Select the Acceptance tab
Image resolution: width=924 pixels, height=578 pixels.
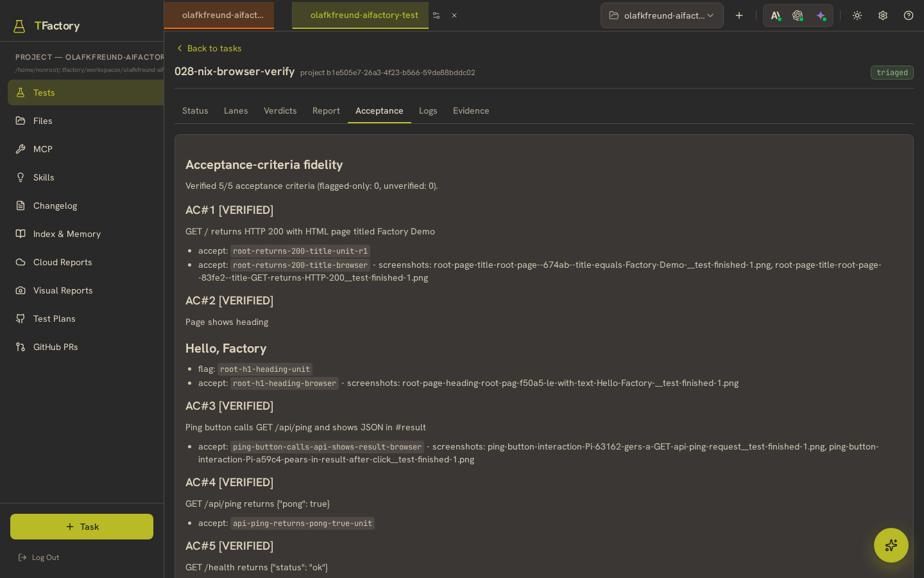pyautogui.click(x=379, y=110)
